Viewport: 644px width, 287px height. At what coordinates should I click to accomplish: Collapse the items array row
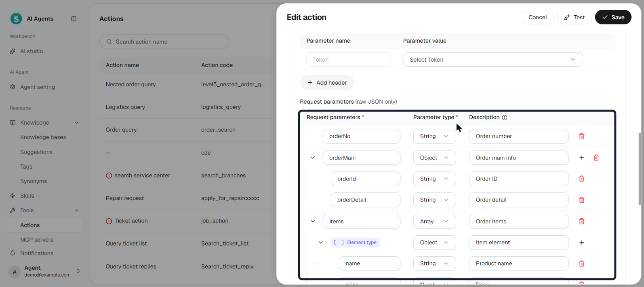click(x=313, y=221)
